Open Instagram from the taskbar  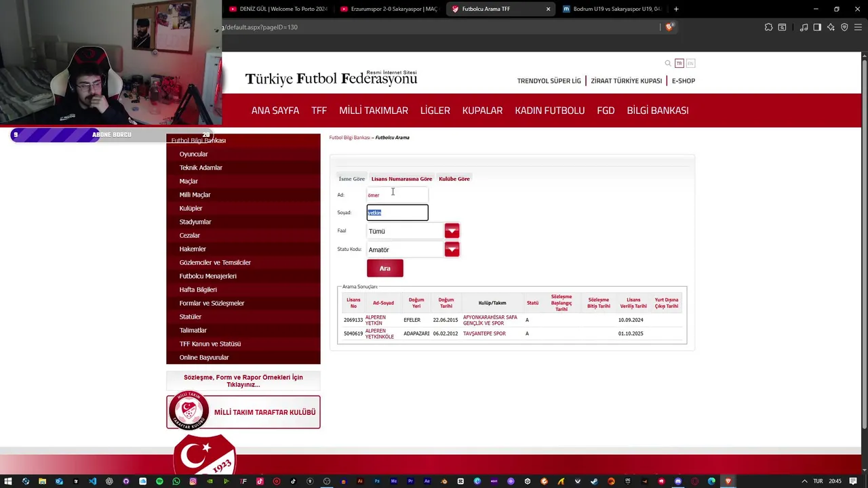193,481
